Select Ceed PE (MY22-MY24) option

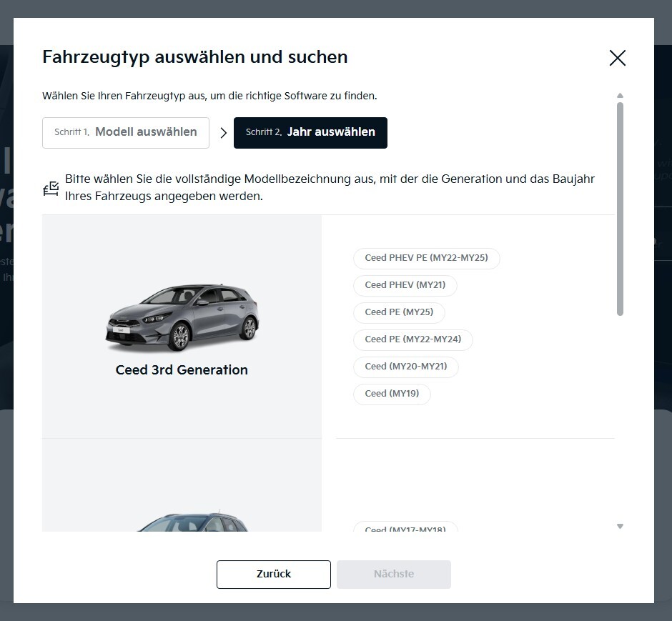pyautogui.click(x=413, y=339)
